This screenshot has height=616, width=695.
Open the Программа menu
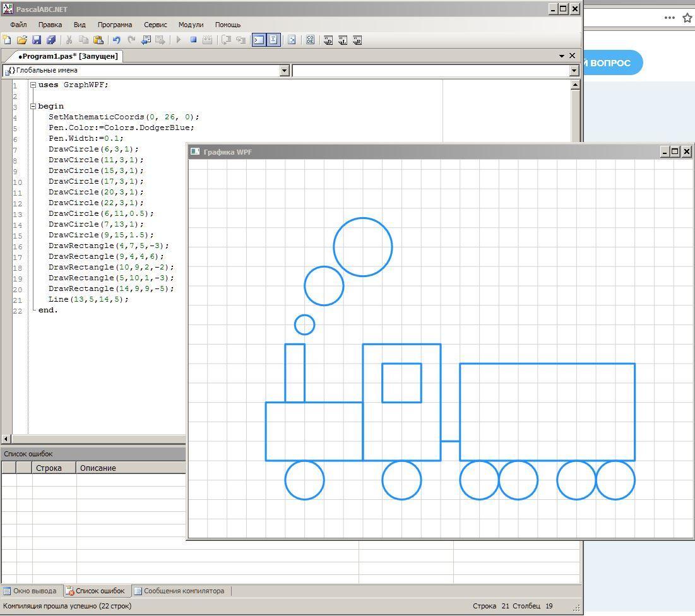(x=114, y=25)
